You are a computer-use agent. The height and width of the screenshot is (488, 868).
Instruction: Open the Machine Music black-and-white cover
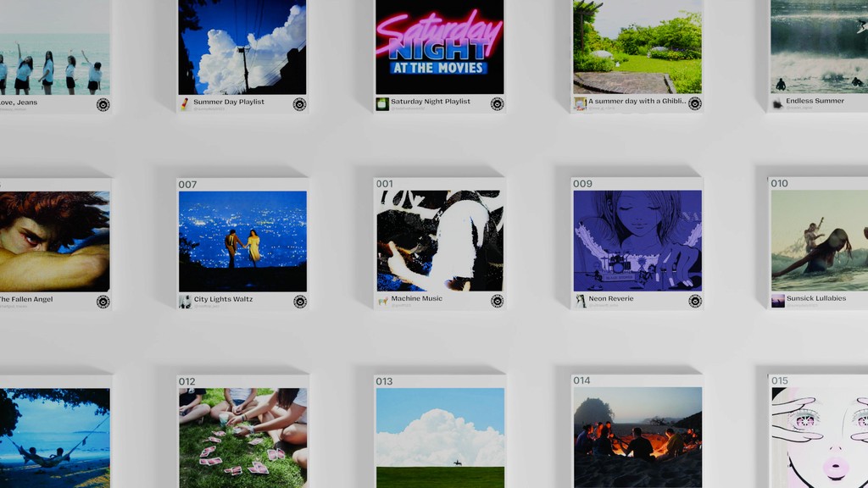[x=440, y=241]
